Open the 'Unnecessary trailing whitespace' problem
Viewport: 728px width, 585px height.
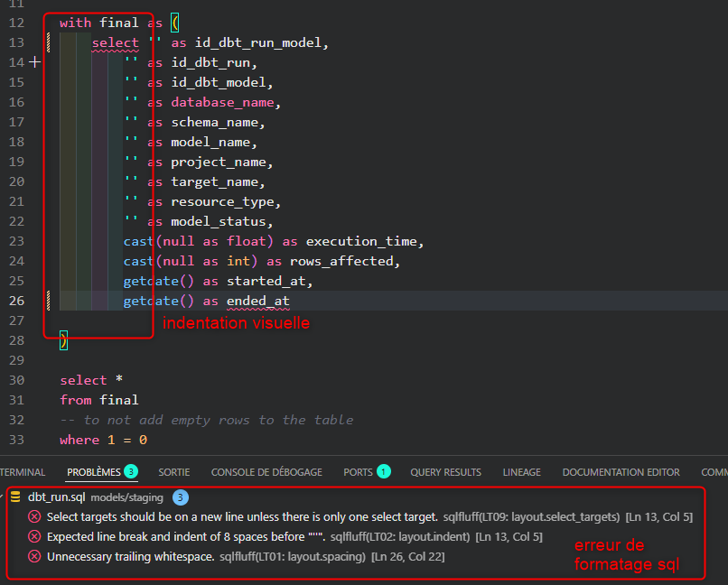pyautogui.click(x=130, y=557)
